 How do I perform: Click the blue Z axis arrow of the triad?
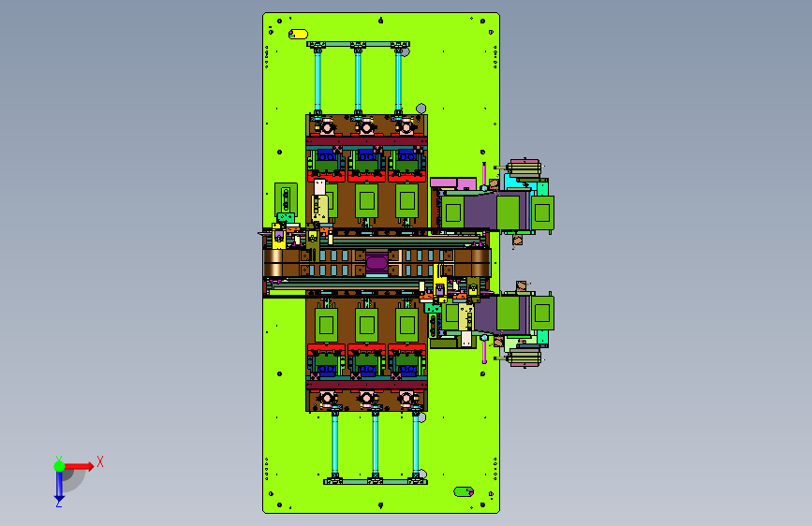click(x=59, y=488)
